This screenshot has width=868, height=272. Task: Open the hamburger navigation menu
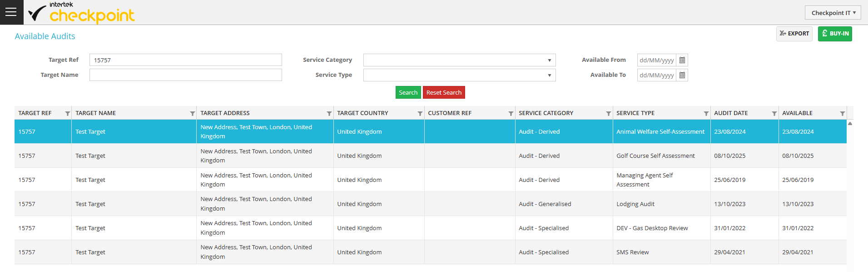coord(11,12)
